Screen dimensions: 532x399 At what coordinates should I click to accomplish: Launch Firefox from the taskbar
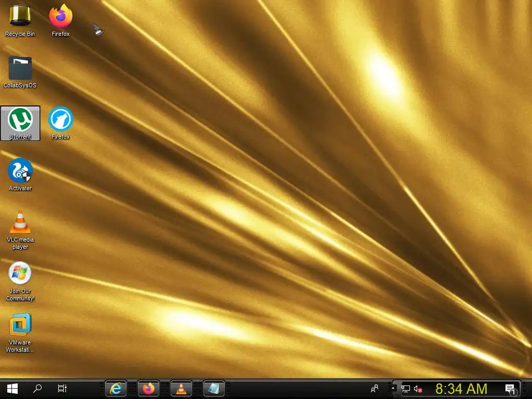click(148, 389)
